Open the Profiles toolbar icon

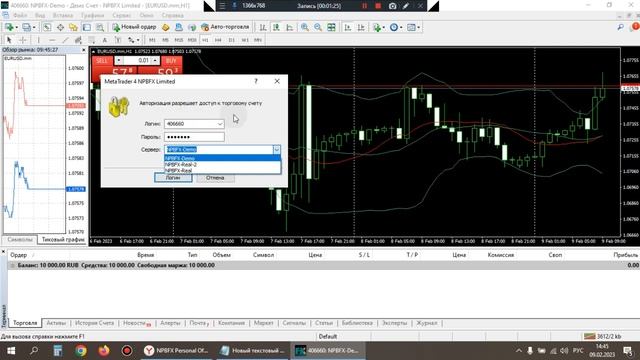point(28,27)
